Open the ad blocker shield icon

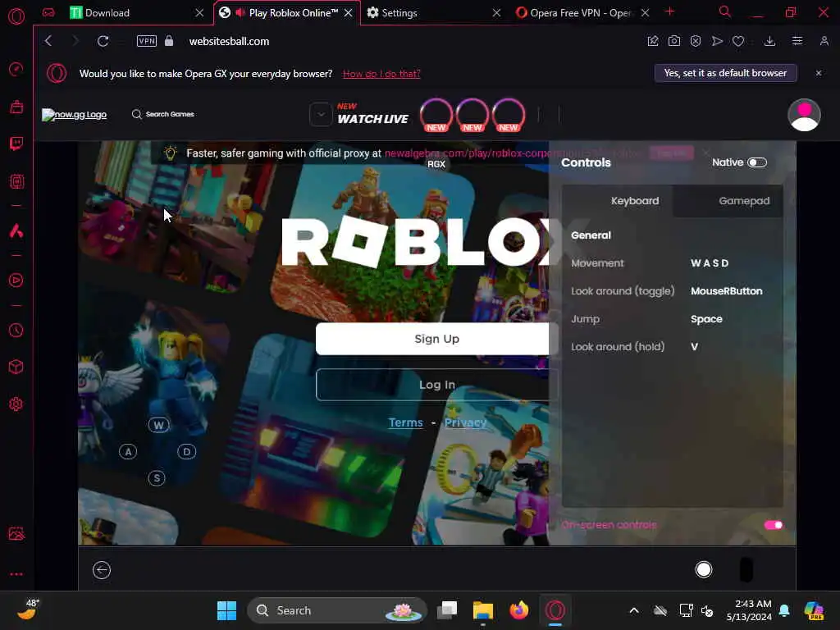(696, 41)
